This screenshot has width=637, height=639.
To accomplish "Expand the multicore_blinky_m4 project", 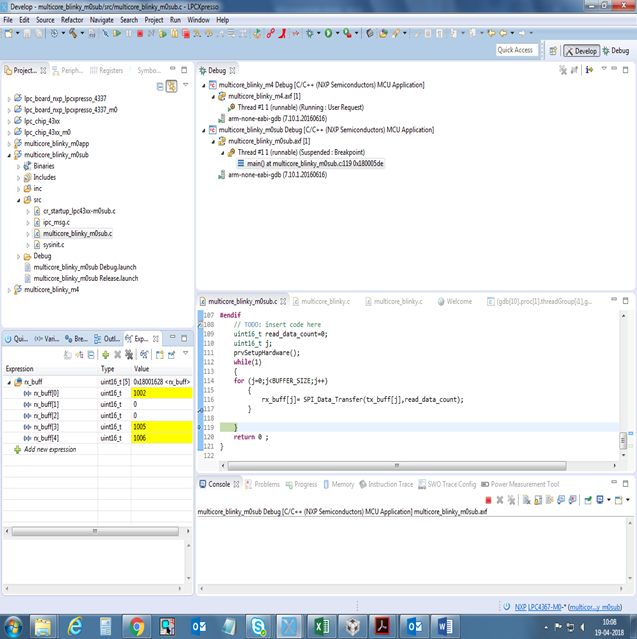I will click(x=9, y=290).
